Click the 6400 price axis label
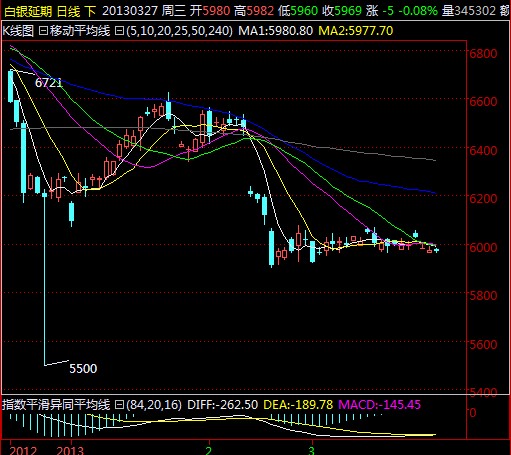Screen dimensions: 511x455 (483, 151)
